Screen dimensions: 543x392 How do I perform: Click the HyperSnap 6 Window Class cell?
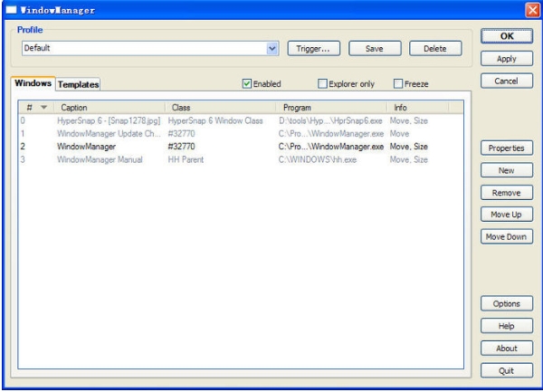215,120
